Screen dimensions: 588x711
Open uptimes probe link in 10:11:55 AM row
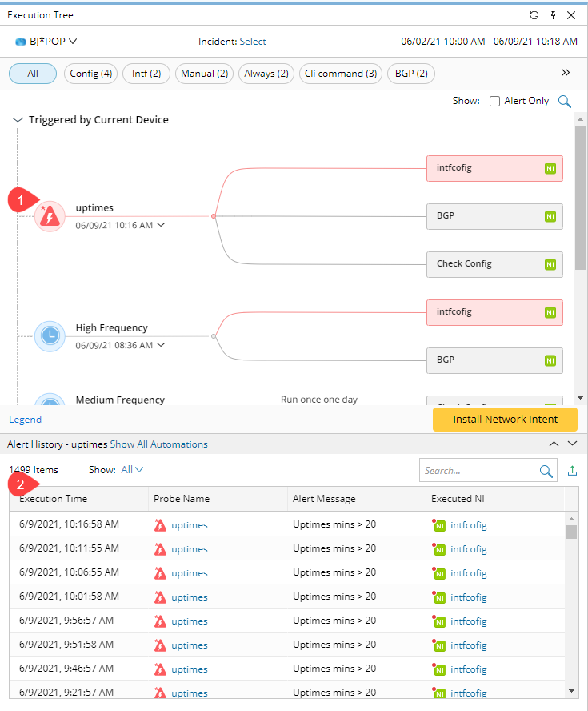point(190,549)
